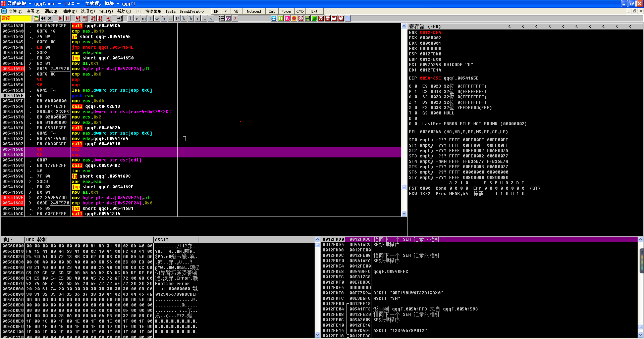Open the Run trace with the '...' button
The image size is (644, 339).
tap(204, 18)
